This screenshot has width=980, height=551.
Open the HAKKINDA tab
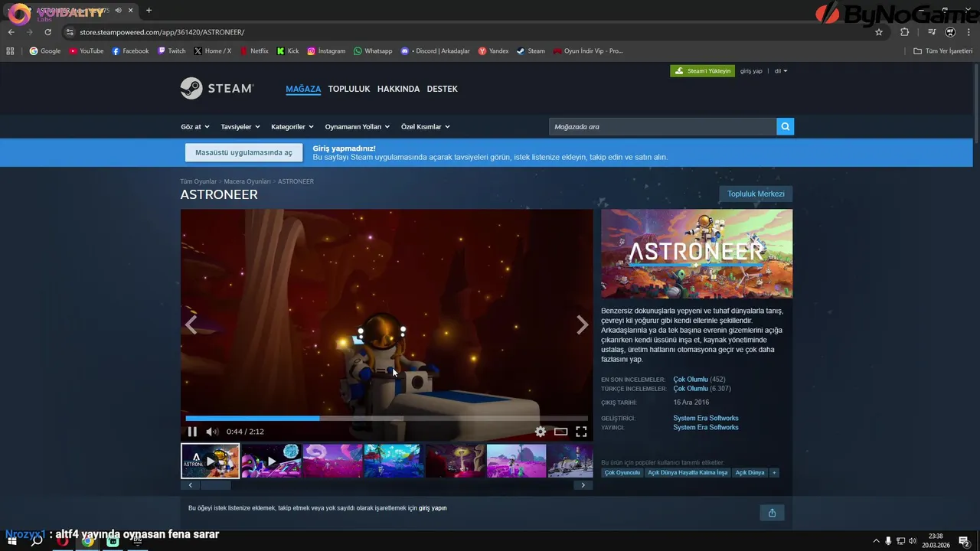(x=398, y=89)
